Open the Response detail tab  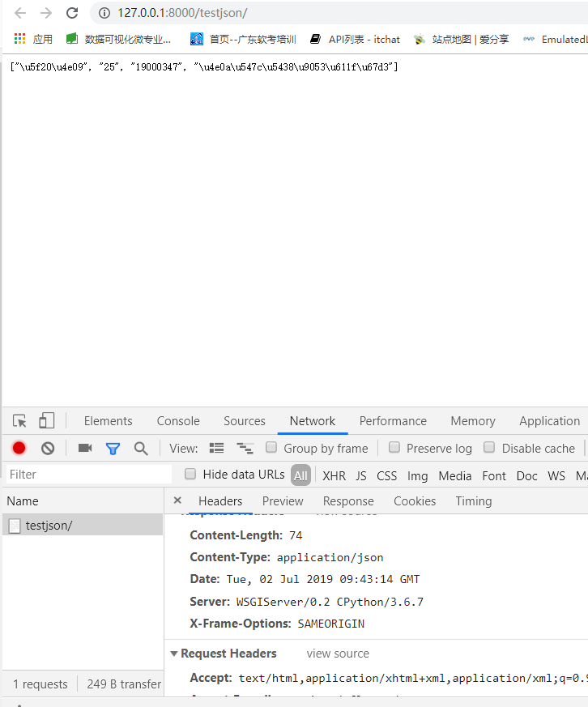tap(348, 501)
